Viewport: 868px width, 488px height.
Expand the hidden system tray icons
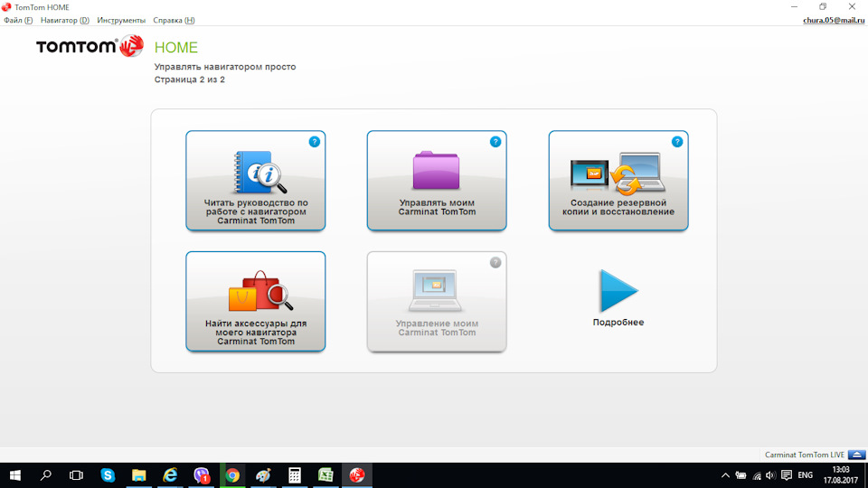725,475
